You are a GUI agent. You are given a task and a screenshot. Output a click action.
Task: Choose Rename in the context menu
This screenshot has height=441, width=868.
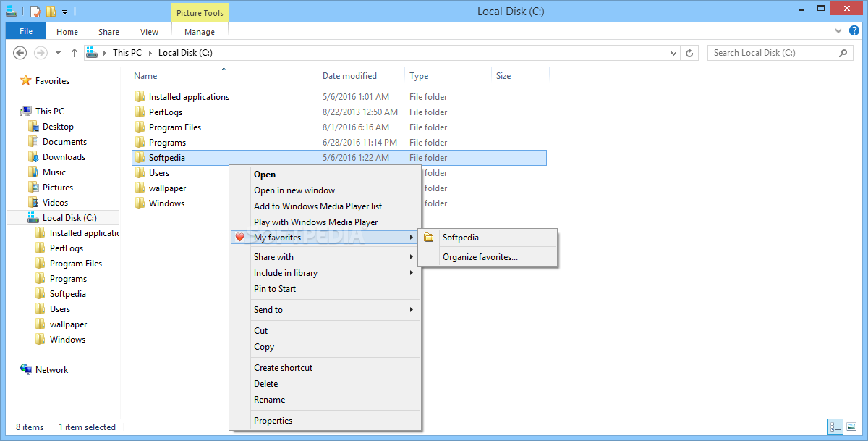coord(325,400)
